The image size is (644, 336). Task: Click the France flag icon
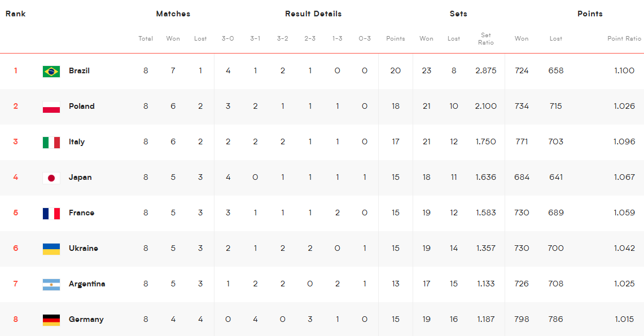click(x=51, y=213)
